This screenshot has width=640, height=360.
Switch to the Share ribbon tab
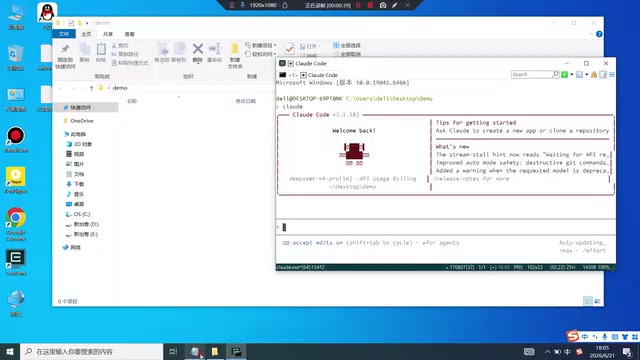click(108, 34)
